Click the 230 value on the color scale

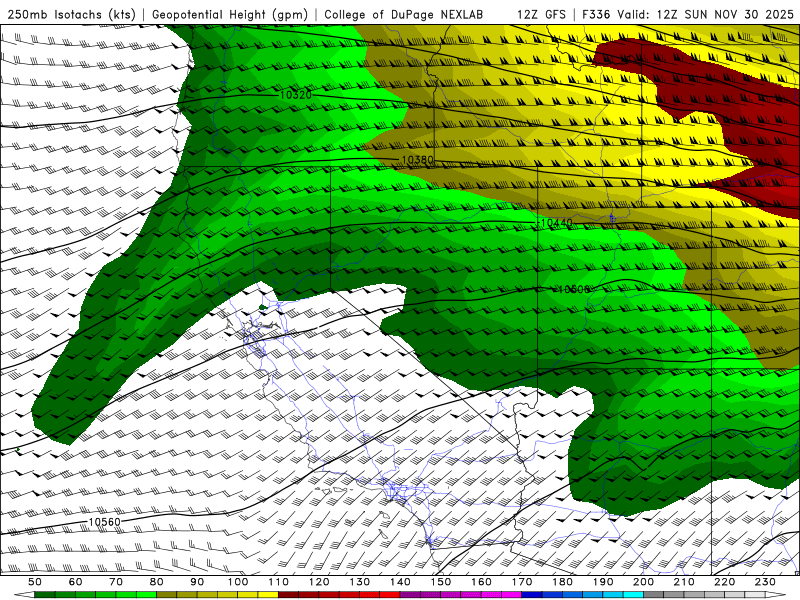765,582
